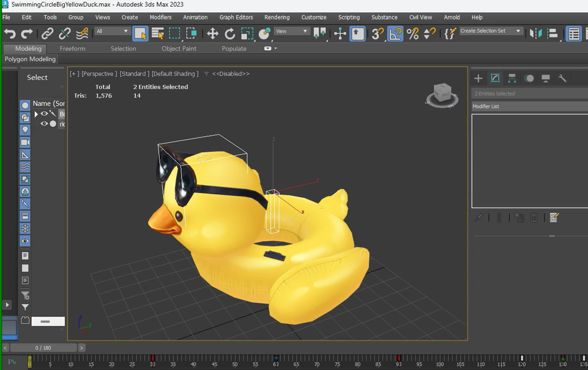The image size is (588, 370).
Task: Open the Rendering menu
Action: [277, 17]
